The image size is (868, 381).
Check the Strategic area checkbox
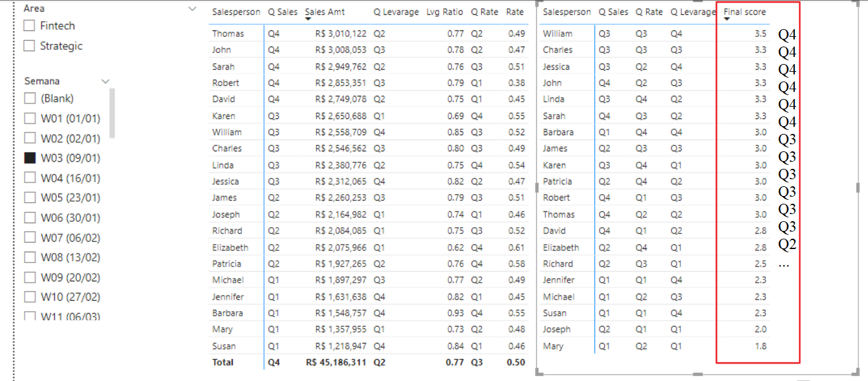[29, 46]
